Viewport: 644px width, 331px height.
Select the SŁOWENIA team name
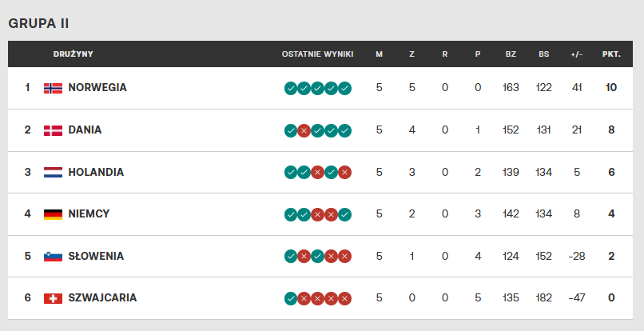(96, 257)
